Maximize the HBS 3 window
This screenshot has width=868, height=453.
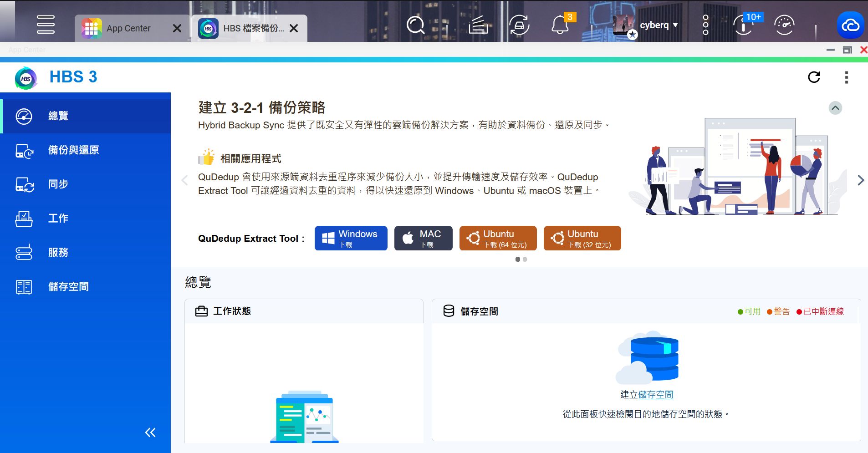847,50
